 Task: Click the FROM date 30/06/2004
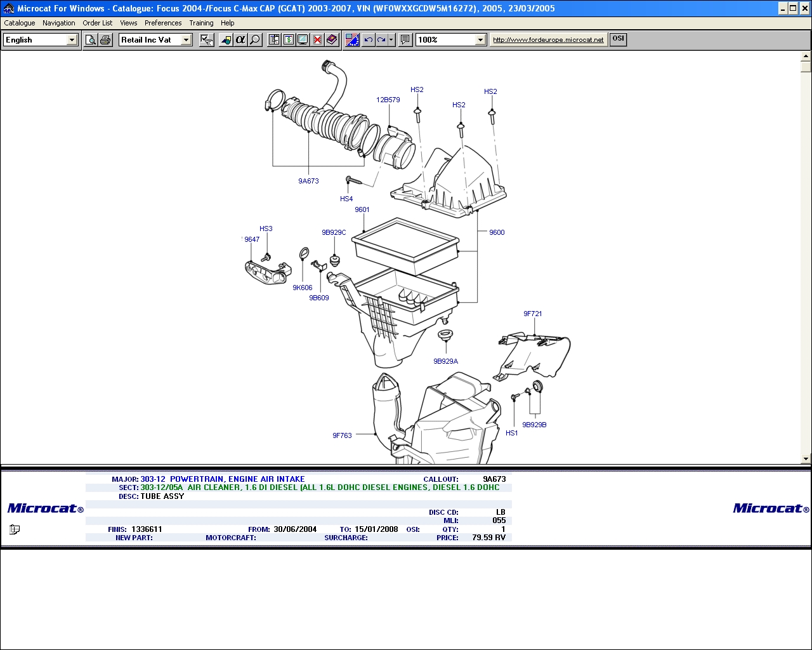point(295,529)
